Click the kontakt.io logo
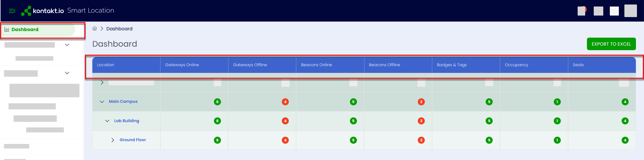644x160 pixels. (42, 11)
